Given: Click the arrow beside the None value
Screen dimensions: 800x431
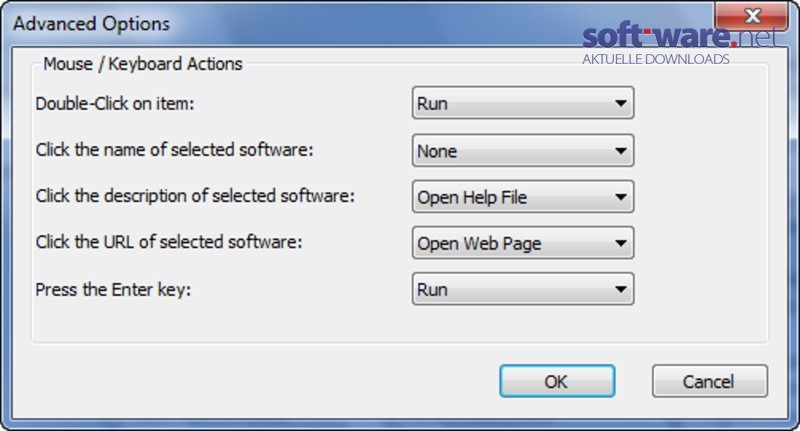Looking at the screenshot, I should (620, 151).
